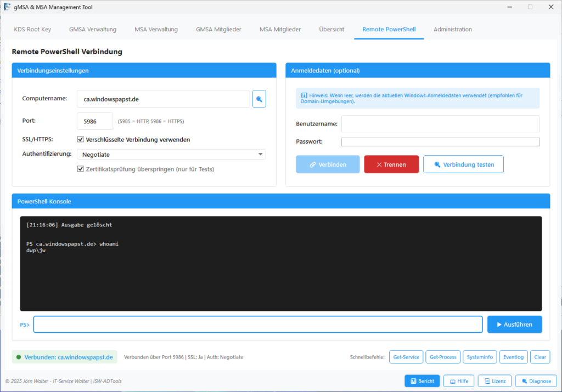Screen dimensions: 562x392
Task: Open the Administration tab
Action: tap(452, 30)
